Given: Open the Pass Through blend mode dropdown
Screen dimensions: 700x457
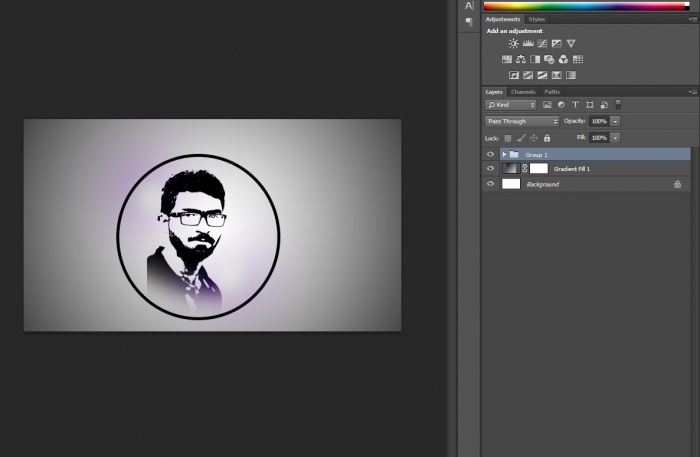Looking at the screenshot, I should (522, 121).
